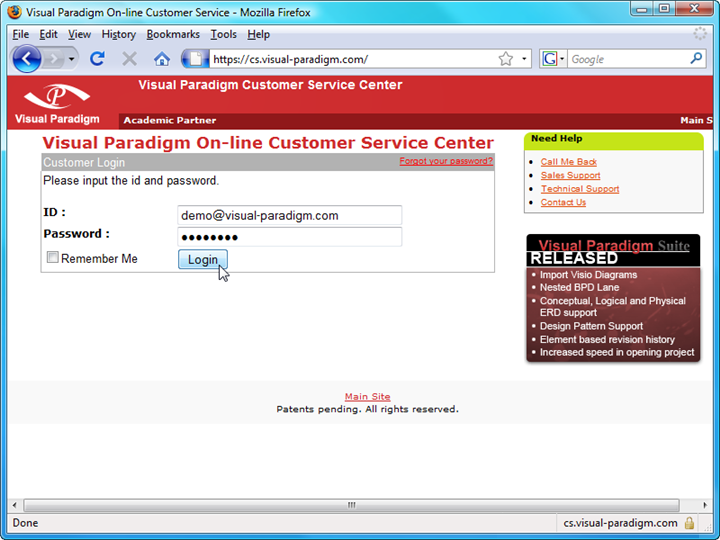Open the File menu
Viewport: 720px width, 540px height.
coord(21,34)
